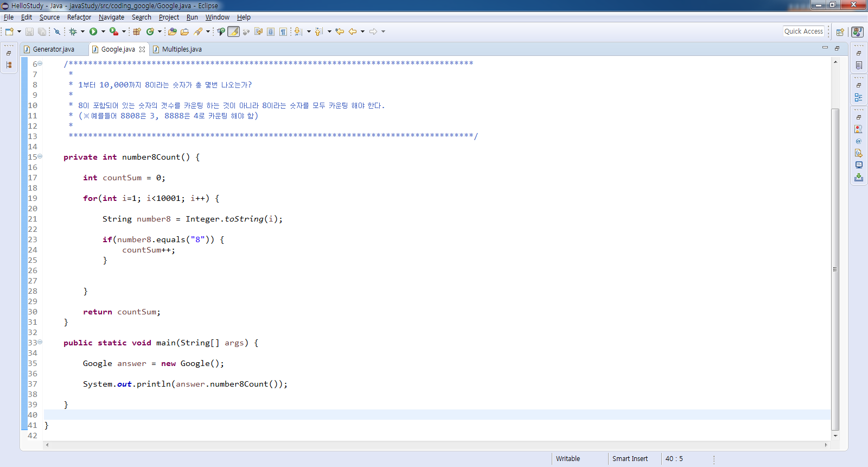Collapse the main method at line 33

(x=40, y=342)
